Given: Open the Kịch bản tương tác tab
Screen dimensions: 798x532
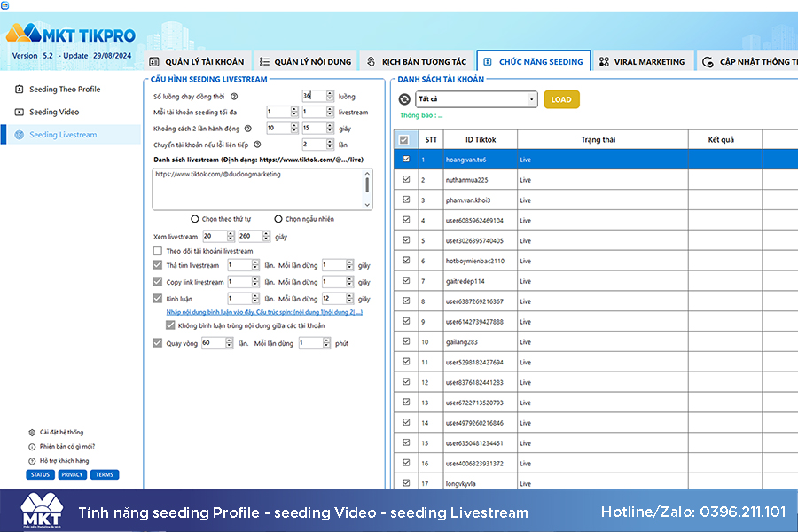Looking at the screenshot, I should pyautogui.click(x=417, y=61).
